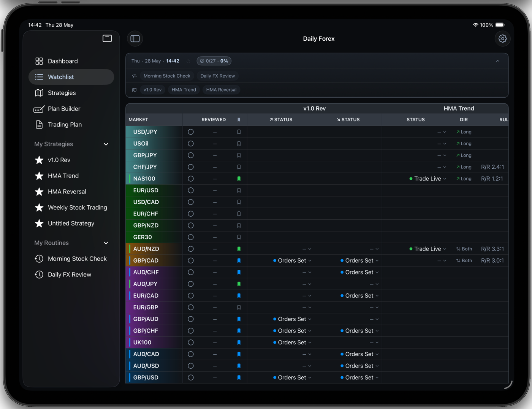
Task: Toggle the sidebar panel icon
Action: [x=135, y=38]
